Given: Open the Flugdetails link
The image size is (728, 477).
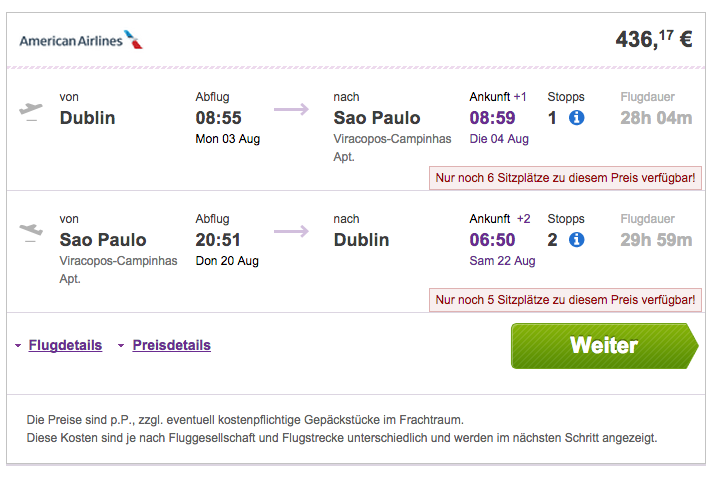Looking at the screenshot, I should (x=65, y=345).
